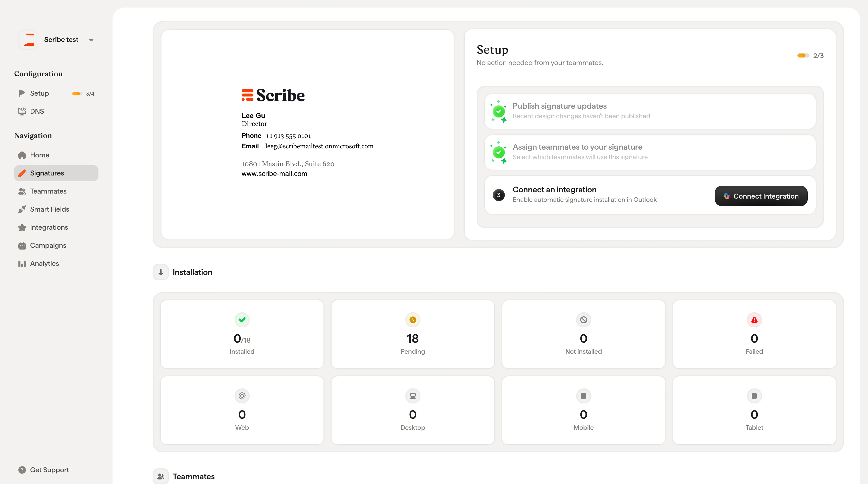This screenshot has width=868, height=484.
Task: Open Campaigns from the sidebar
Action: (x=56, y=246)
